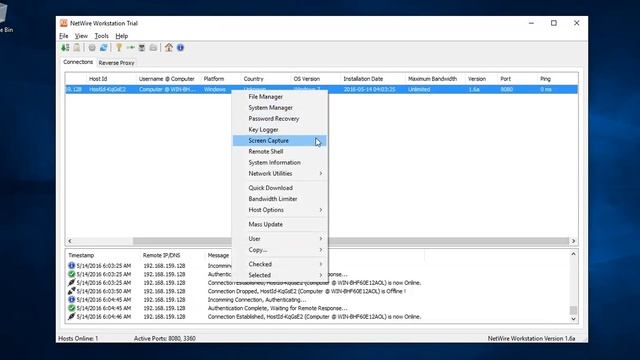This screenshot has height=360, width=640.
Task: Click 'Hosts Online: 1' in status bar
Action: [x=78, y=338]
